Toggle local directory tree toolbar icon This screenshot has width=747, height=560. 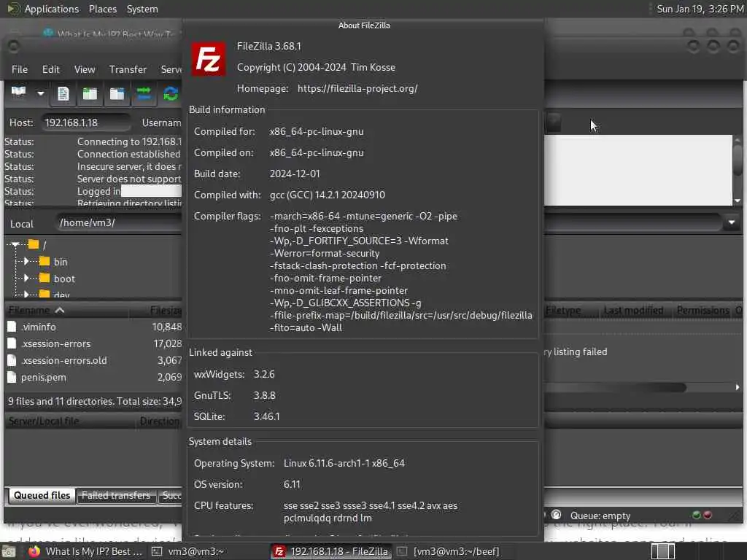(x=90, y=94)
